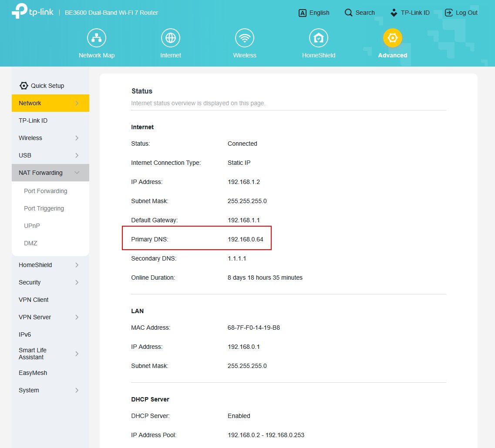Click the Quick Setup gear icon

(x=24, y=86)
